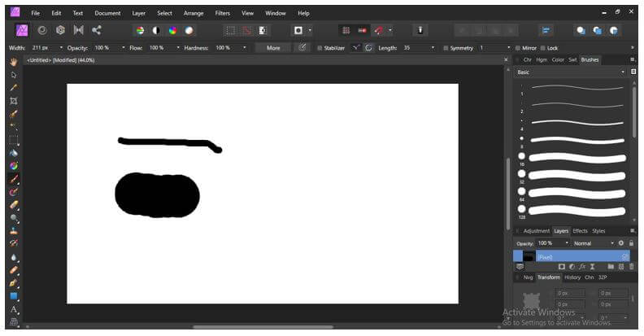The width and height of the screenshot is (644, 336).
Task: Choose the size 16 basic brush
Action: 572,158
